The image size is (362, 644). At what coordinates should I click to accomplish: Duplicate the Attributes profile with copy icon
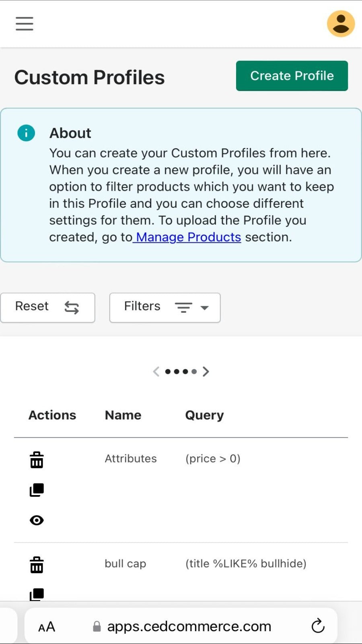(37, 490)
